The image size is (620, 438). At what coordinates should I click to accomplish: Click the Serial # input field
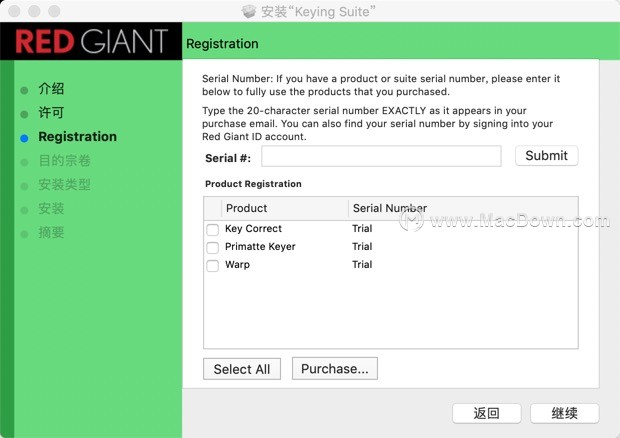[x=381, y=157]
